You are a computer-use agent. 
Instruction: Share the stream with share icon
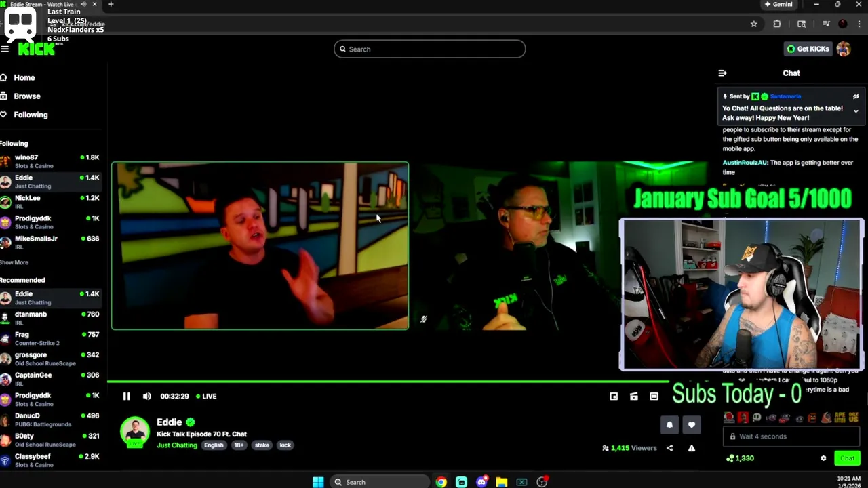coord(669,448)
